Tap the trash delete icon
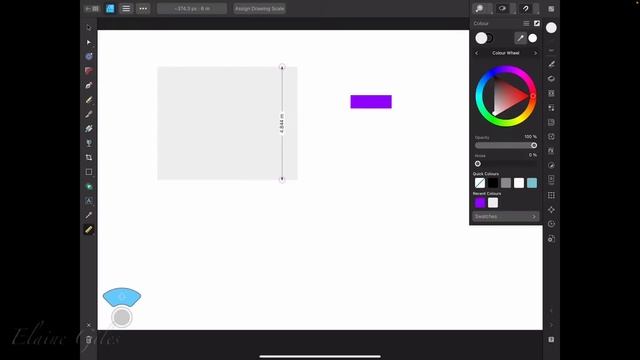 pyautogui.click(x=89, y=340)
